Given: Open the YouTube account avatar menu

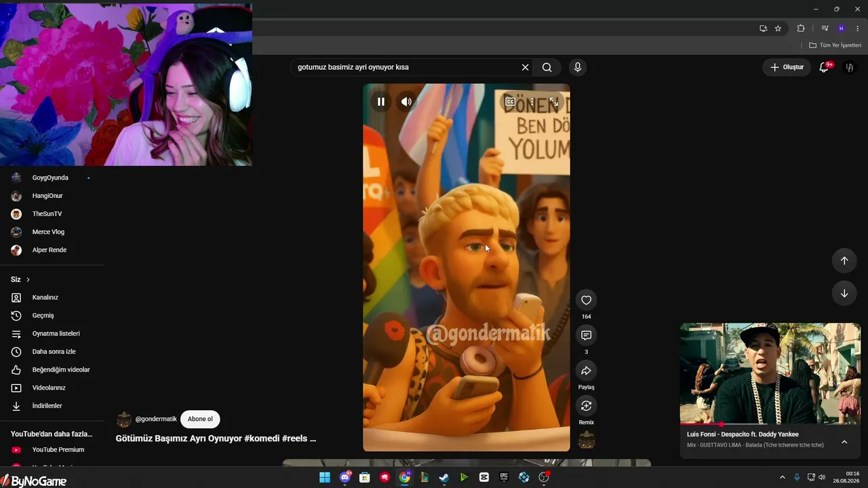Looking at the screenshot, I should [849, 67].
